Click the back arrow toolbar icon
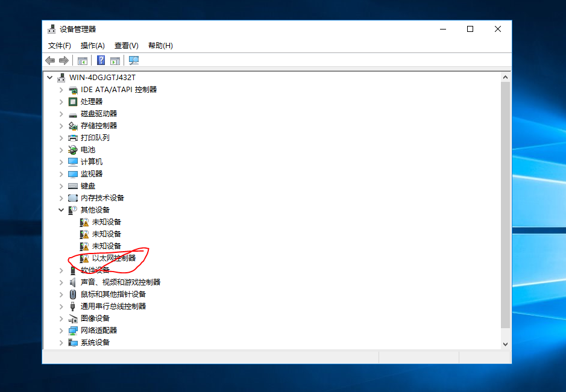Screen dimensions: 566x392 (50, 61)
